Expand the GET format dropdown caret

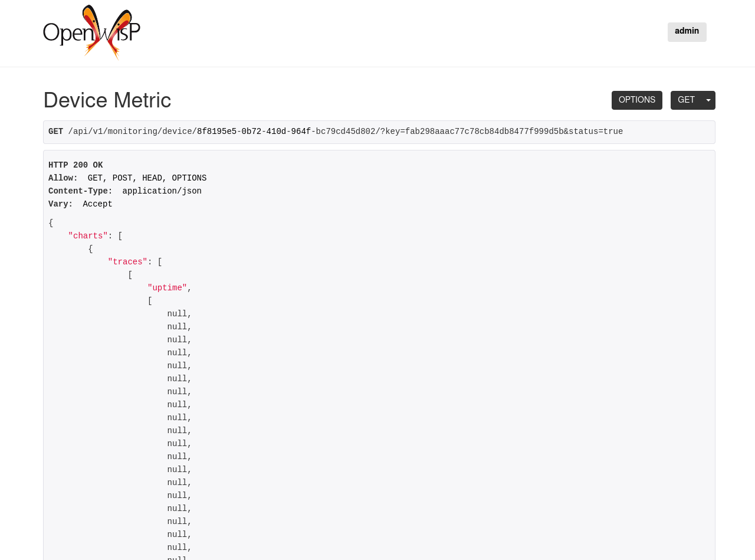(708, 99)
